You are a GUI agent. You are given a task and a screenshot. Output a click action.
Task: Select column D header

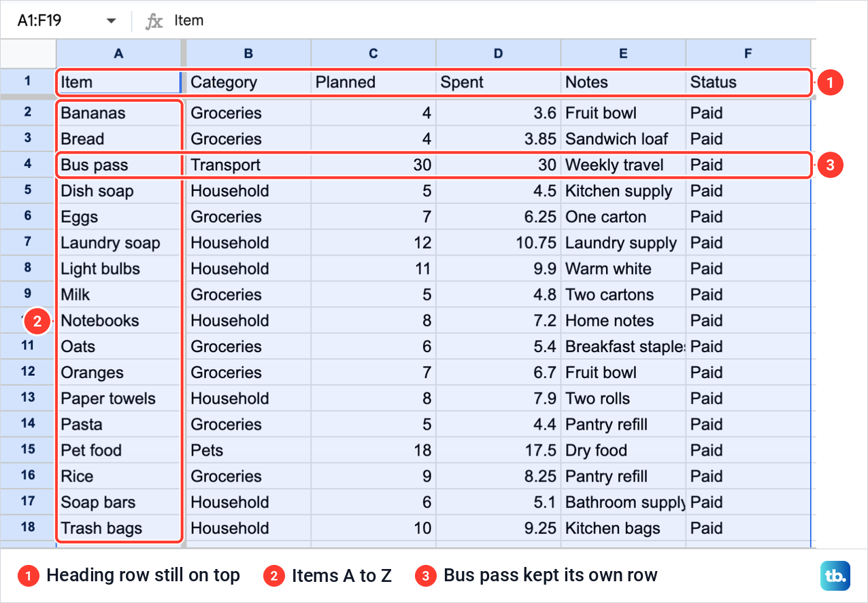pyautogui.click(x=499, y=54)
